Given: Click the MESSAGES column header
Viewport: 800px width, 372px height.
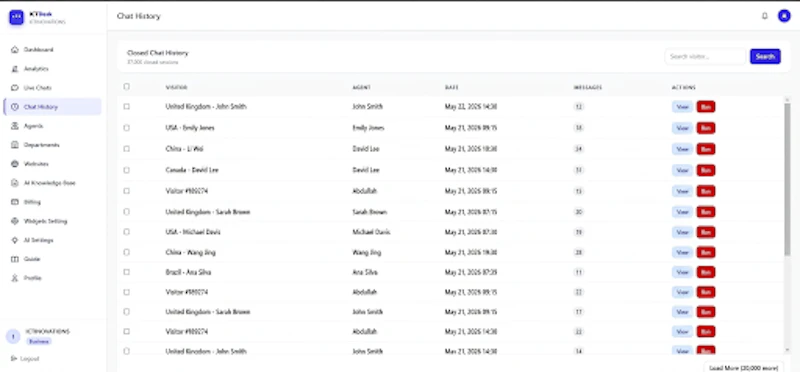Looking at the screenshot, I should 588,87.
